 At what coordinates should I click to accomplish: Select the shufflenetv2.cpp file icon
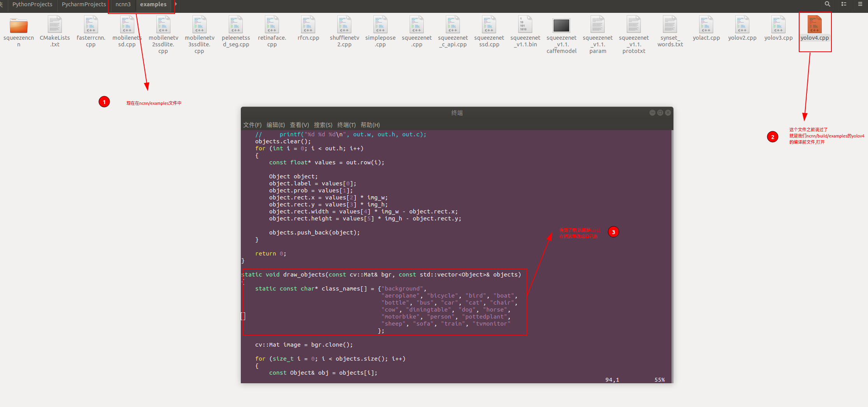[x=344, y=25]
